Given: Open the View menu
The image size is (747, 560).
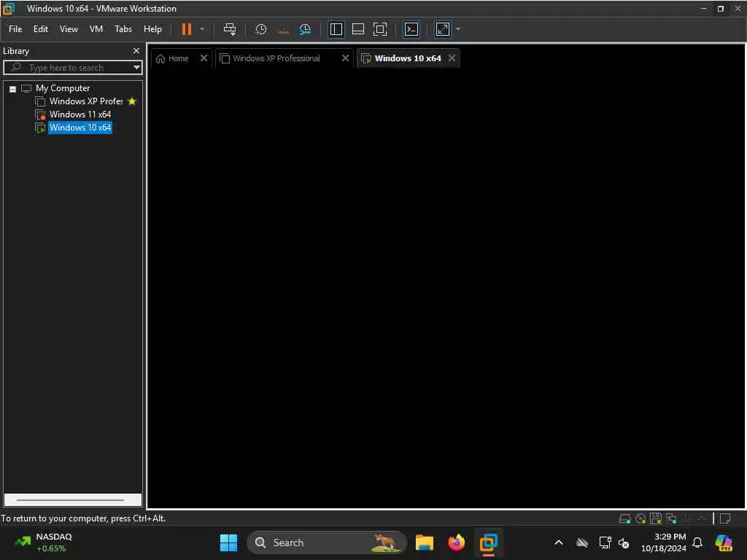Looking at the screenshot, I should (x=69, y=29).
